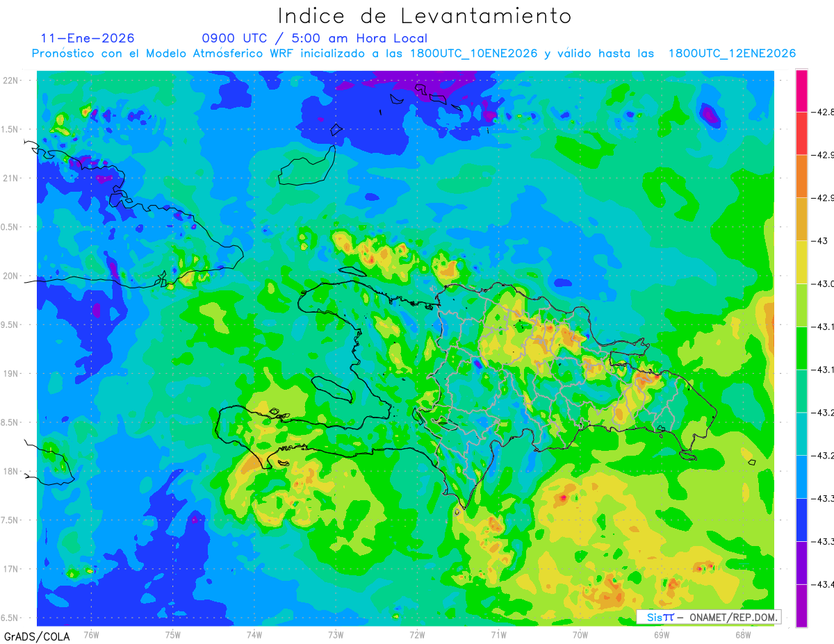Viewport: 834px width, 644px height.
Task: Click the colorbar value '-43.4'
Action: coord(823,584)
